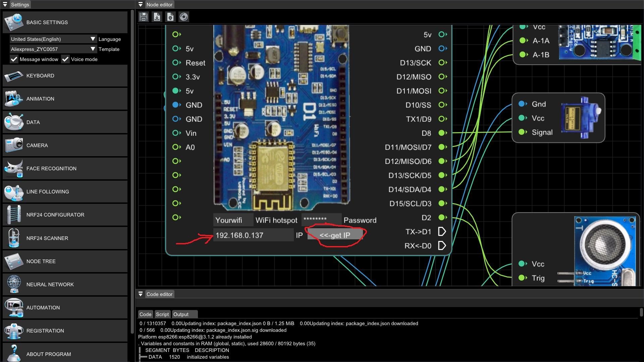Screen dimensions: 644x362
Task: Open the DATA settings section
Action: [x=65, y=122]
